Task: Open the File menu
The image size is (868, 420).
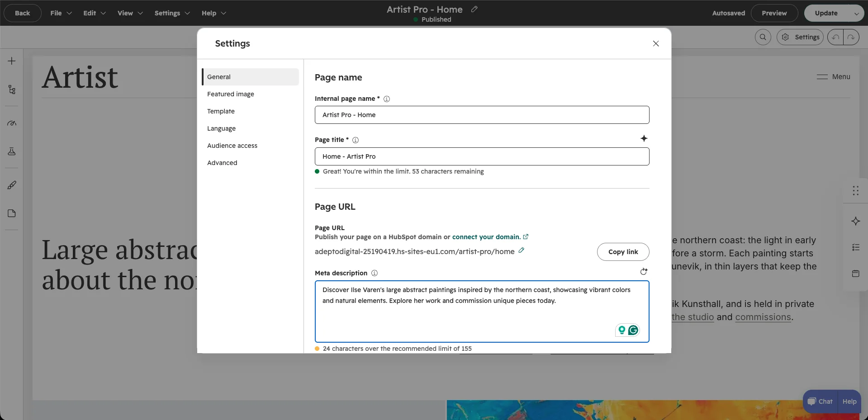Action: tap(61, 13)
